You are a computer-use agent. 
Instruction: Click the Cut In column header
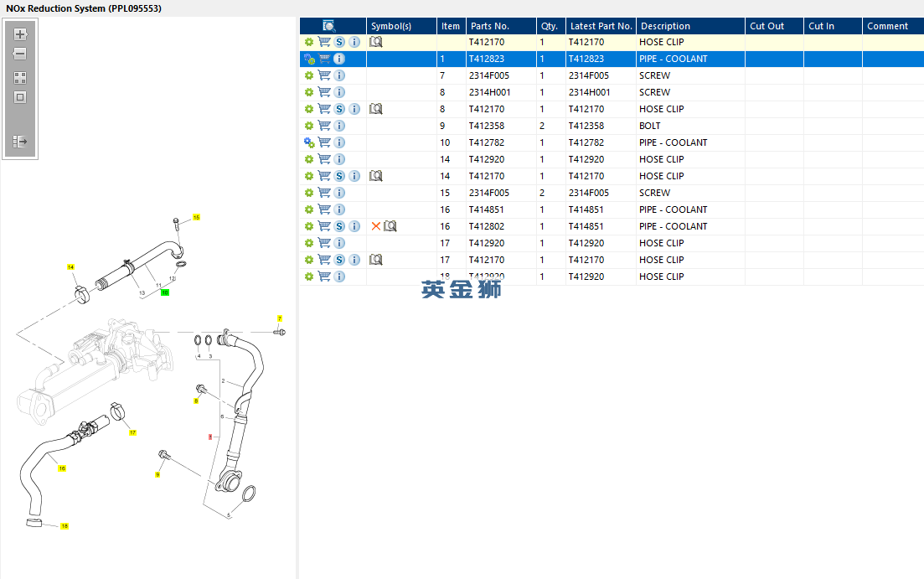(833, 26)
